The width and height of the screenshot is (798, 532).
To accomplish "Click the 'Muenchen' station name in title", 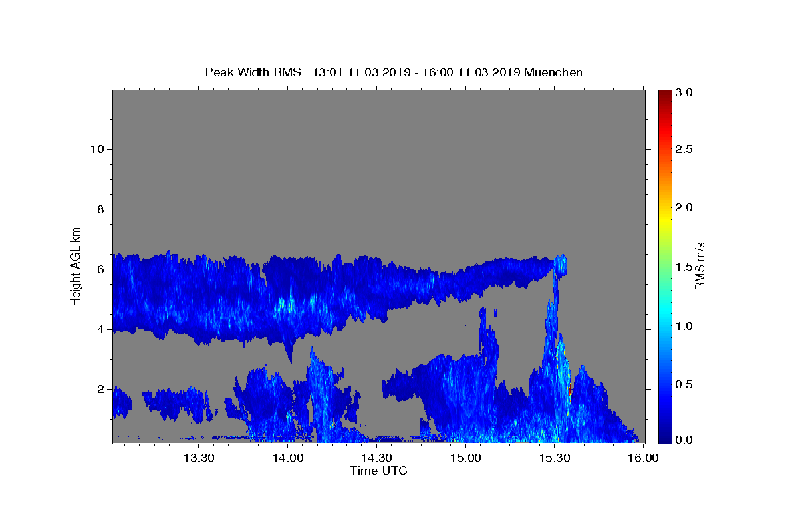I will [553, 72].
